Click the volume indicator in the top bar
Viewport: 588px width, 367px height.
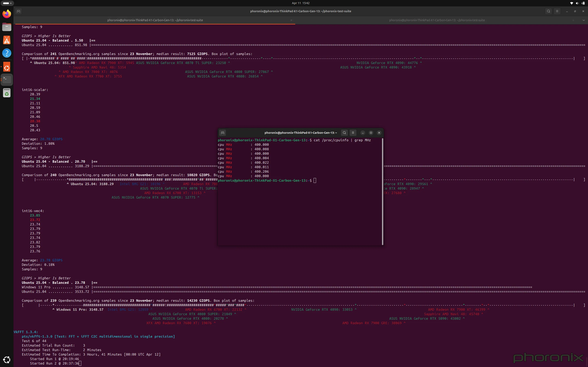tap(577, 3)
